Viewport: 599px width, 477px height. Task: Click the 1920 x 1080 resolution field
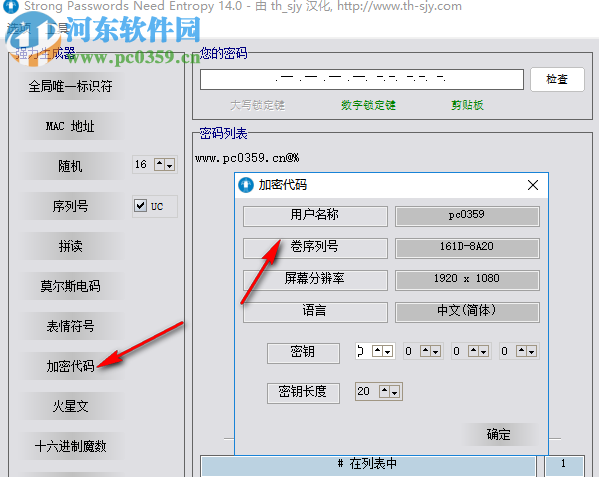pyautogui.click(x=467, y=280)
